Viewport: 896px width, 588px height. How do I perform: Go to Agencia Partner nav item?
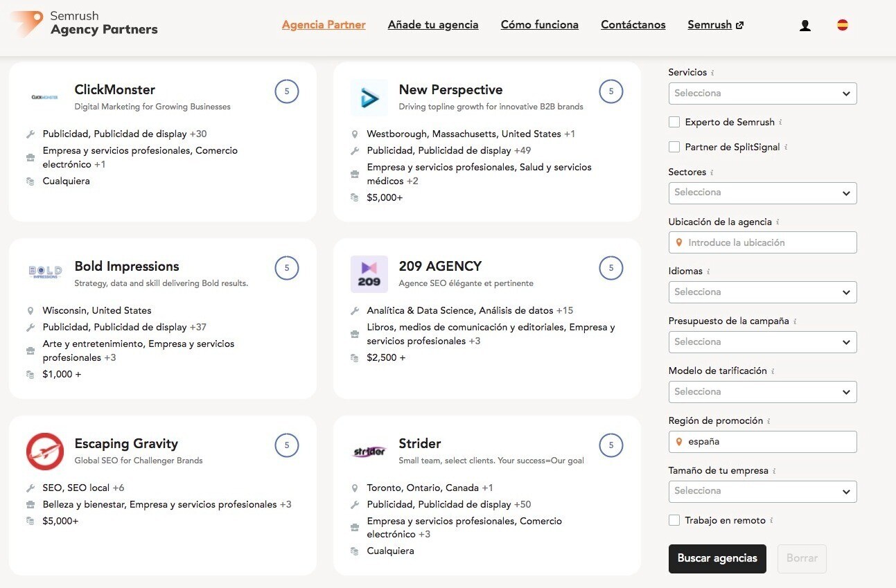pyautogui.click(x=324, y=25)
